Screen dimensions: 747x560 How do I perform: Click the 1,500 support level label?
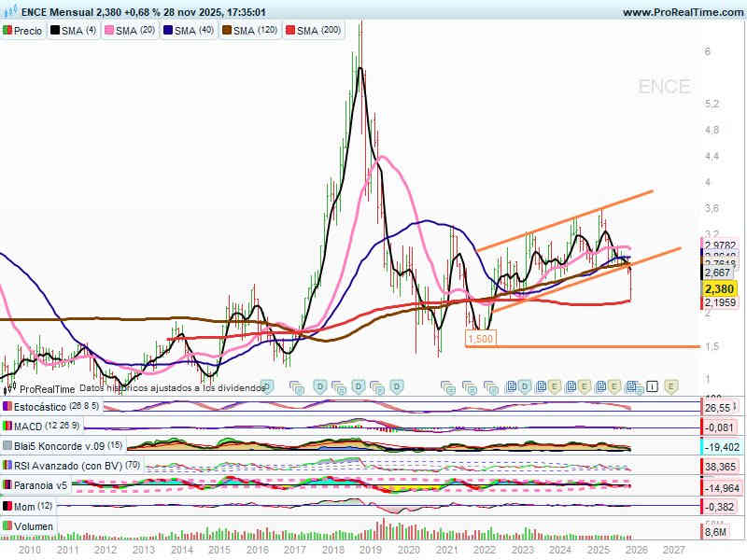click(481, 338)
